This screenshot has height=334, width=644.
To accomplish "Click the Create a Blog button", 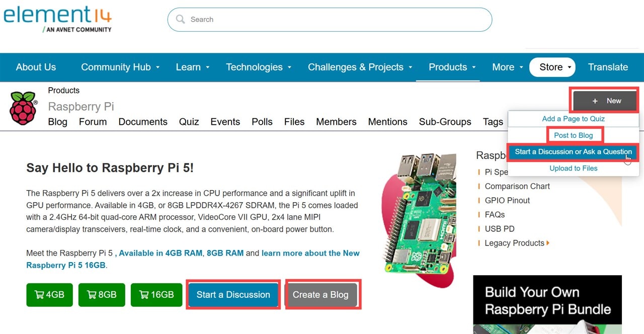I will [321, 295].
